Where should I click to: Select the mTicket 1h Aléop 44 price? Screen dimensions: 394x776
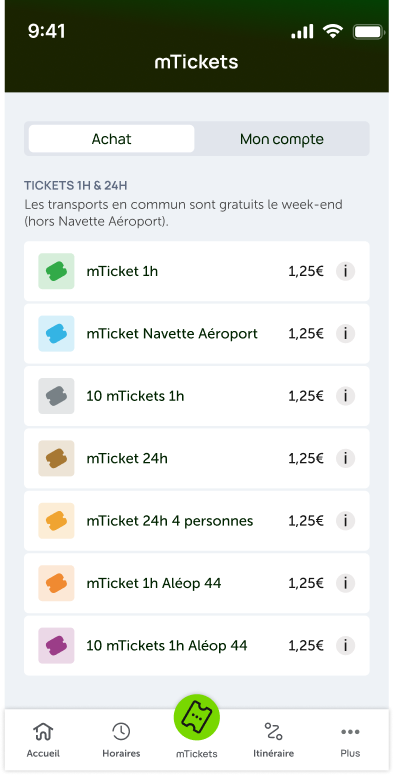pos(306,583)
